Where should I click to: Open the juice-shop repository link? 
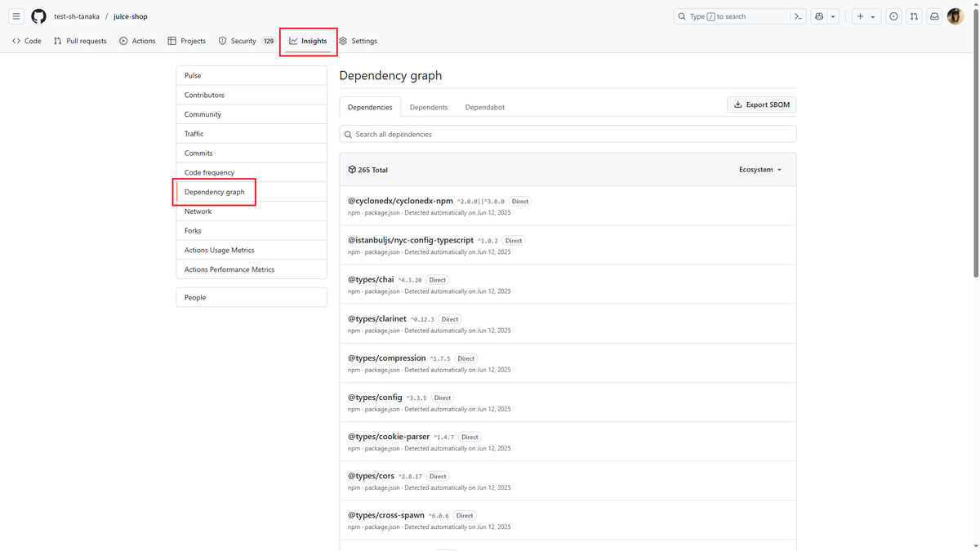click(x=131, y=16)
